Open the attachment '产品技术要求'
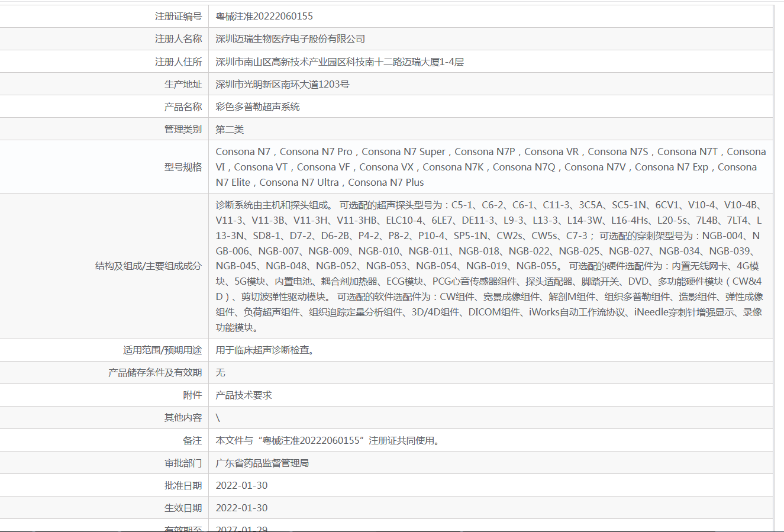 coord(244,395)
